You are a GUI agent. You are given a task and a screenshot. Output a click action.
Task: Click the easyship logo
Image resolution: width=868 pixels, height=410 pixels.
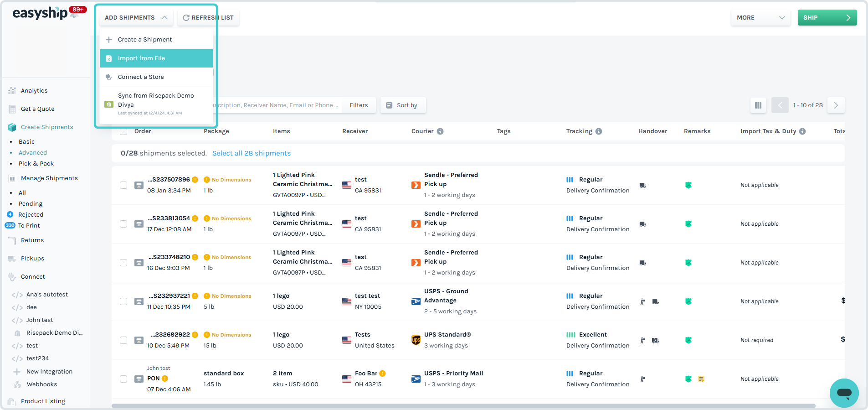[40, 13]
